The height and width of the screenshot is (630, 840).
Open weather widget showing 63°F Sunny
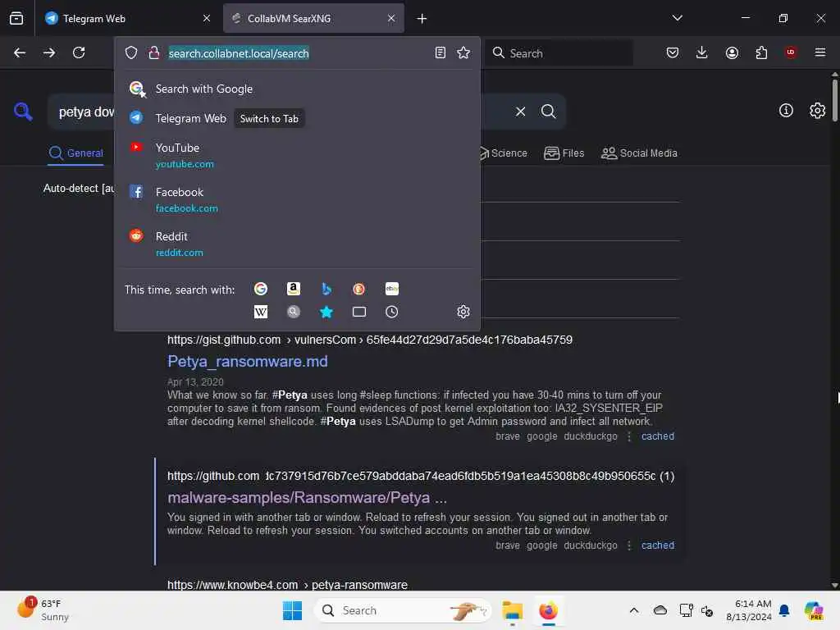44,609
